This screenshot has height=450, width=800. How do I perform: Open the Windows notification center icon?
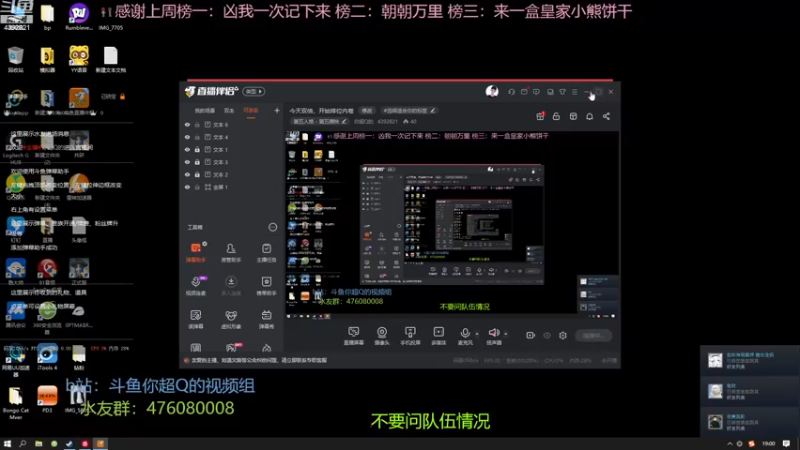tap(786, 443)
